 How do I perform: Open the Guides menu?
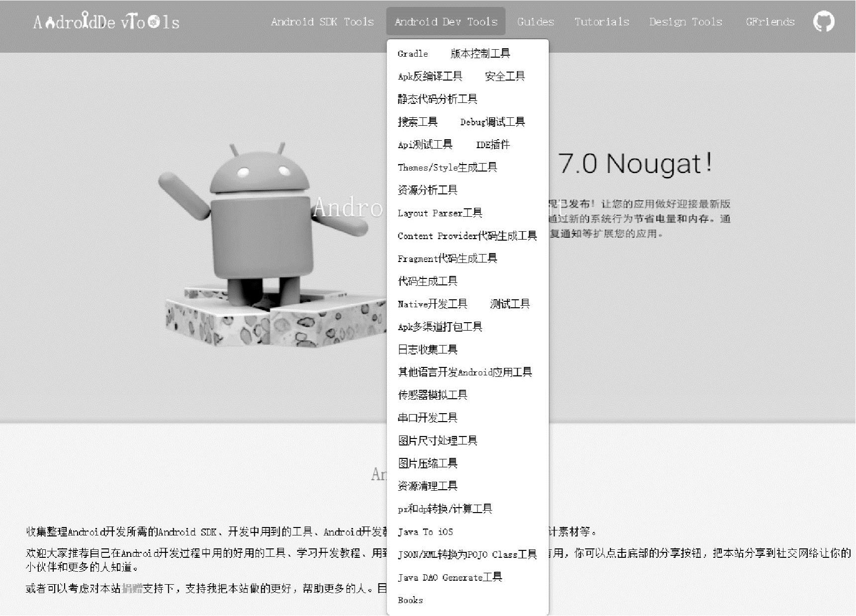536,22
